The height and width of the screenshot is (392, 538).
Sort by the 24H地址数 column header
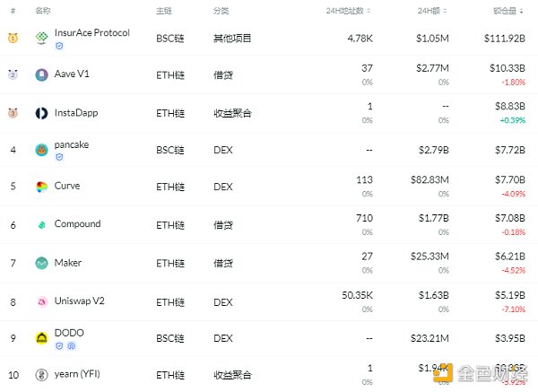click(347, 11)
